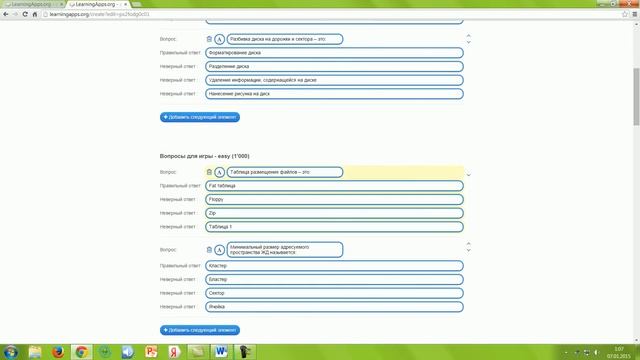Edit correct answer 'Форматирование диска'
The image size is (640, 360).
(x=334, y=53)
